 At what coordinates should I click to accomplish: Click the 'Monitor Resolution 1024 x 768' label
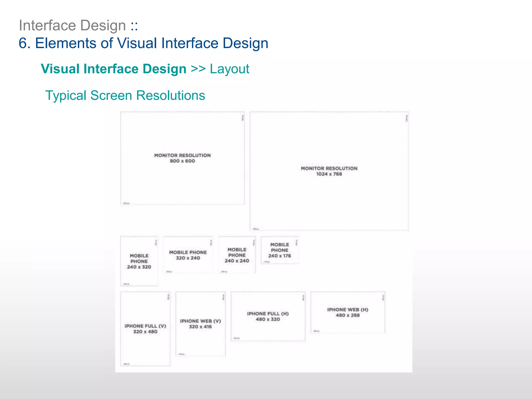(329, 171)
